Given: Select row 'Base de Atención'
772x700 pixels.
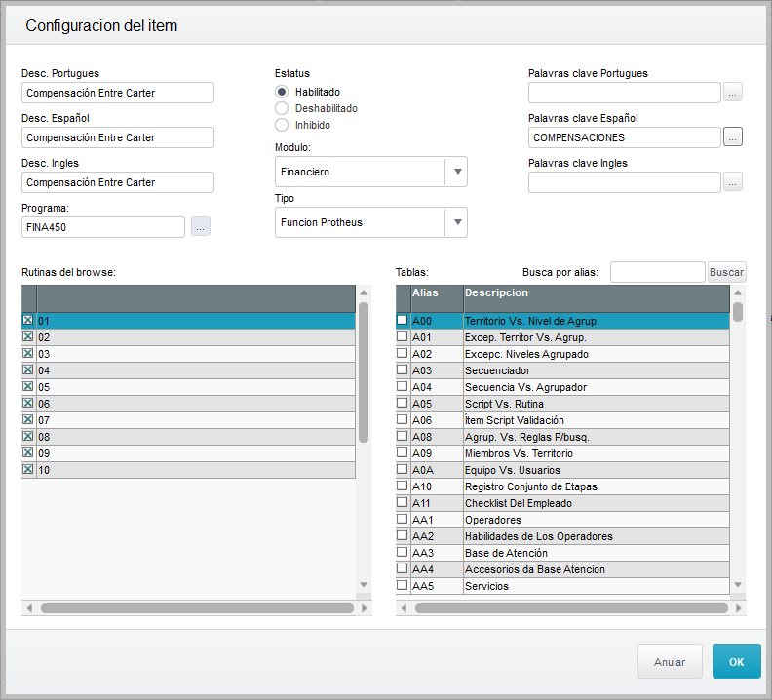Looking at the screenshot, I should pos(562,553).
